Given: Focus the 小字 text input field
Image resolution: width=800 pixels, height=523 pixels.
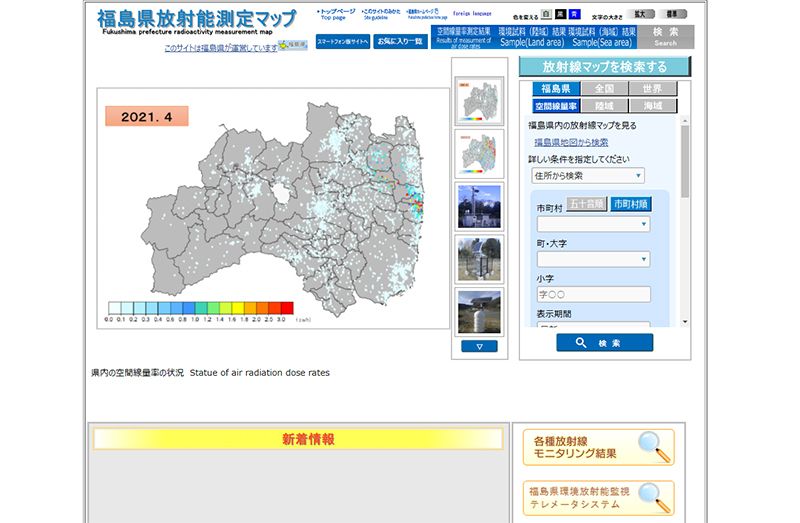Looking at the screenshot, I should click(593, 294).
